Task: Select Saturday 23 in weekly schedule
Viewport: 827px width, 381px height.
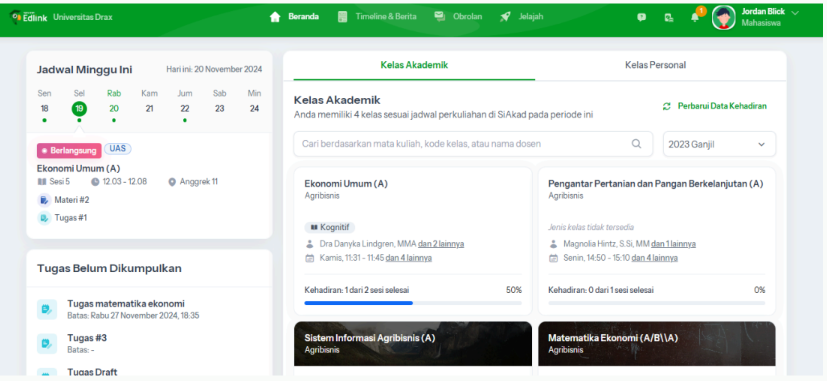Action: tap(219, 108)
